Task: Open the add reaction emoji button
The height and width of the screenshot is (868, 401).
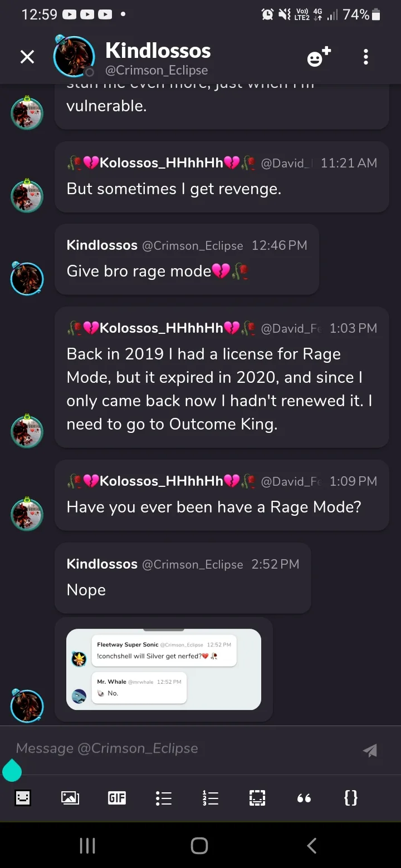Action: click(319, 57)
